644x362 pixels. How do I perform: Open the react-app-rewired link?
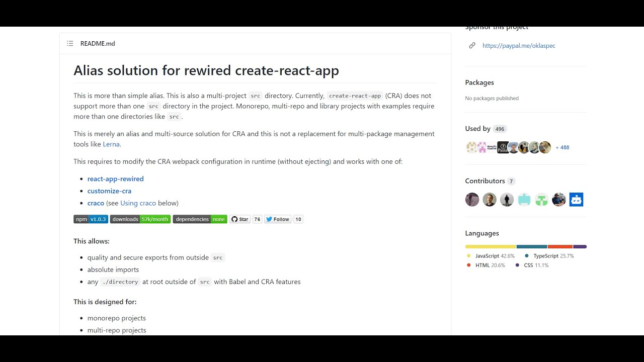click(115, 179)
